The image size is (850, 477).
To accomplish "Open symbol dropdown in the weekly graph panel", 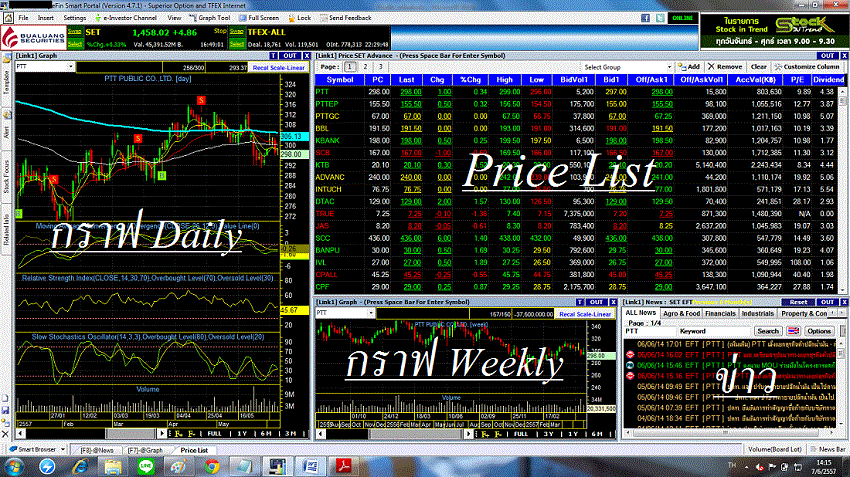I will 371,313.
